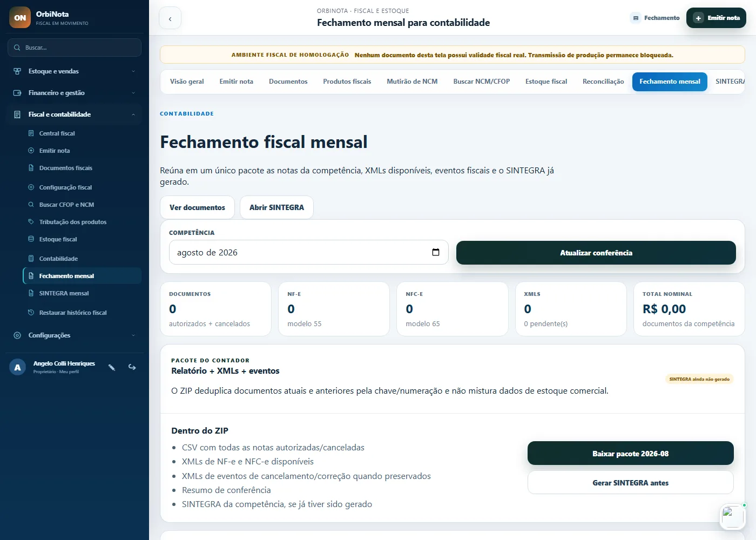Viewport: 756px width, 540px height.
Task: Click the search magnifier icon in sidebar
Action: (17, 48)
